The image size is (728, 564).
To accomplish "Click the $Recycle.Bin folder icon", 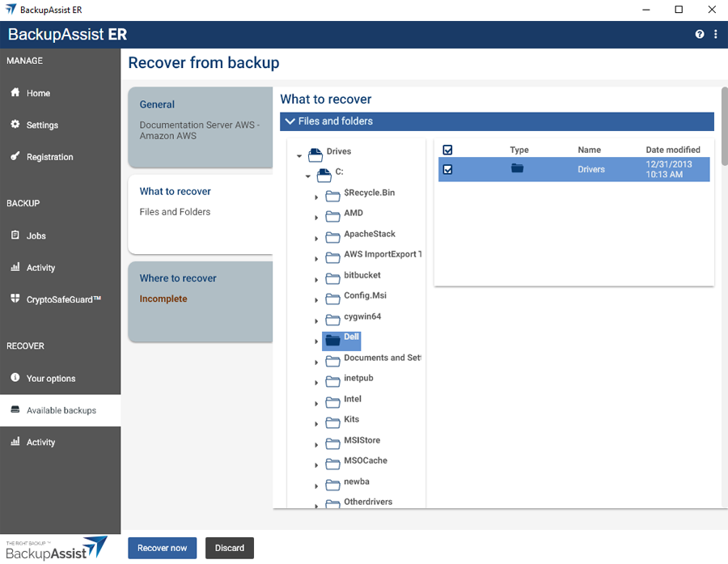I will click(x=332, y=196).
